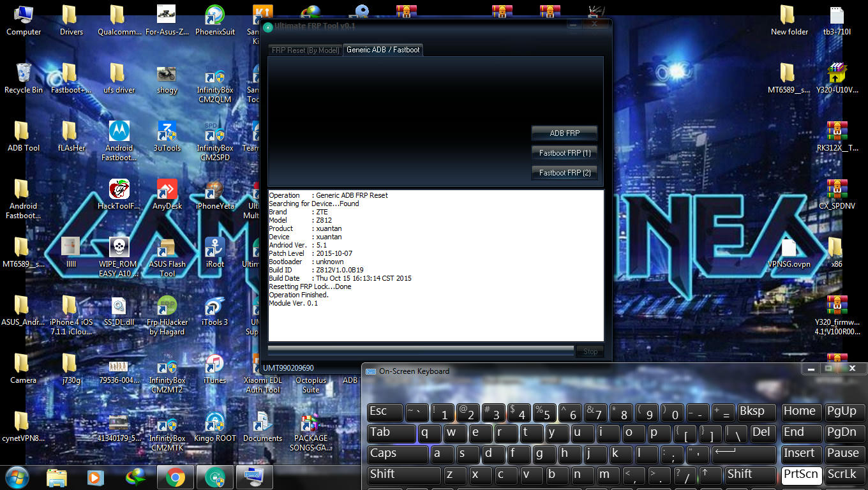Select the ADB Tool folder
868x490 pixels.
click(x=24, y=137)
